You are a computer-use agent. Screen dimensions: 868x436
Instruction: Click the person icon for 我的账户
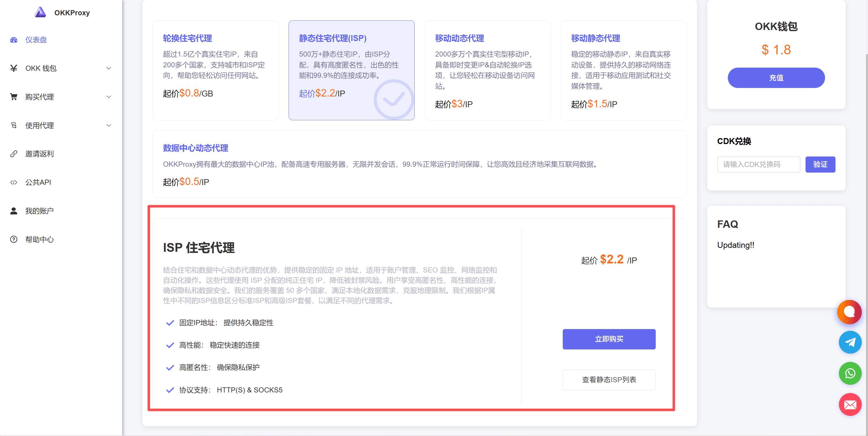[14, 211]
